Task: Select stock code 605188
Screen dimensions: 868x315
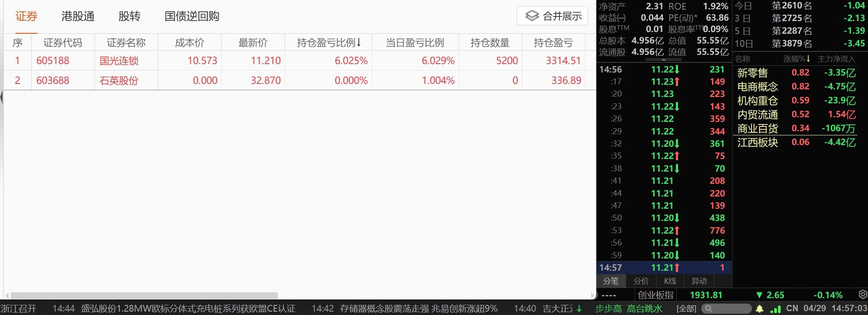Action: pos(53,61)
